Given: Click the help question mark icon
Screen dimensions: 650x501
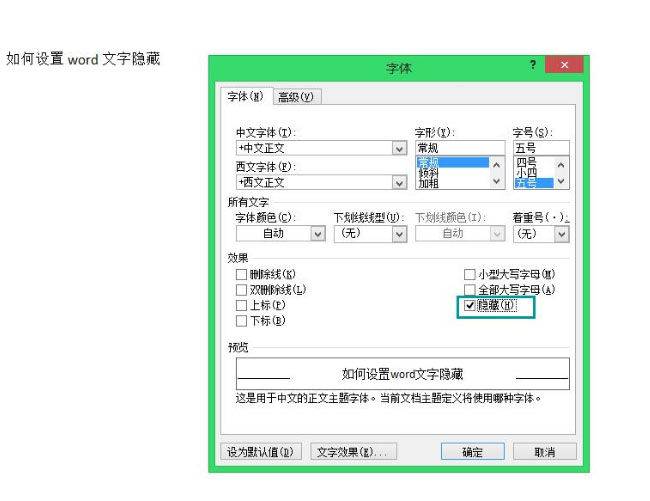Looking at the screenshot, I should (x=533, y=65).
